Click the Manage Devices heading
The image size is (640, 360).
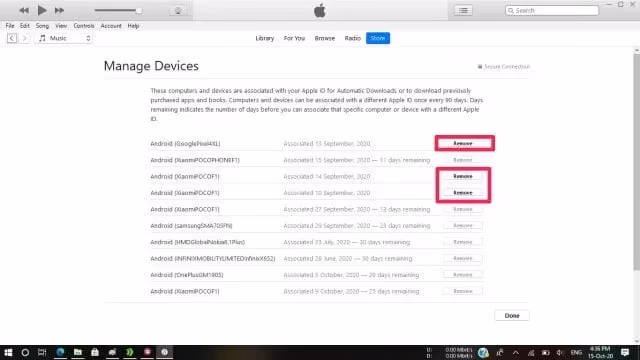151,66
